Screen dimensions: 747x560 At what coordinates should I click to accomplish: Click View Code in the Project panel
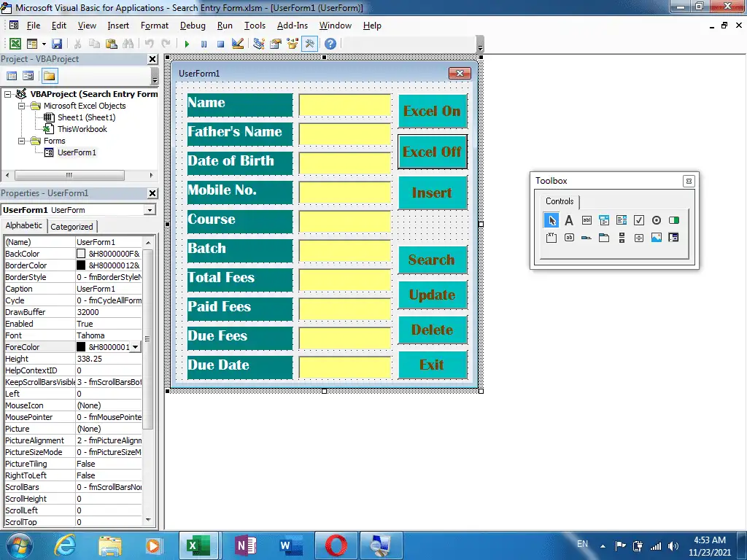coord(12,76)
